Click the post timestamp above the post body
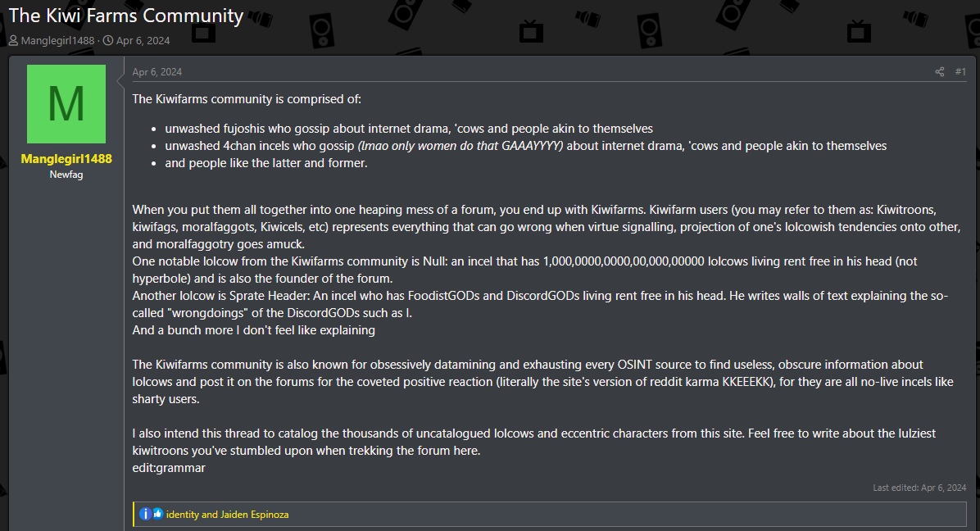980x531 pixels. pyautogui.click(x=157, y=72)
